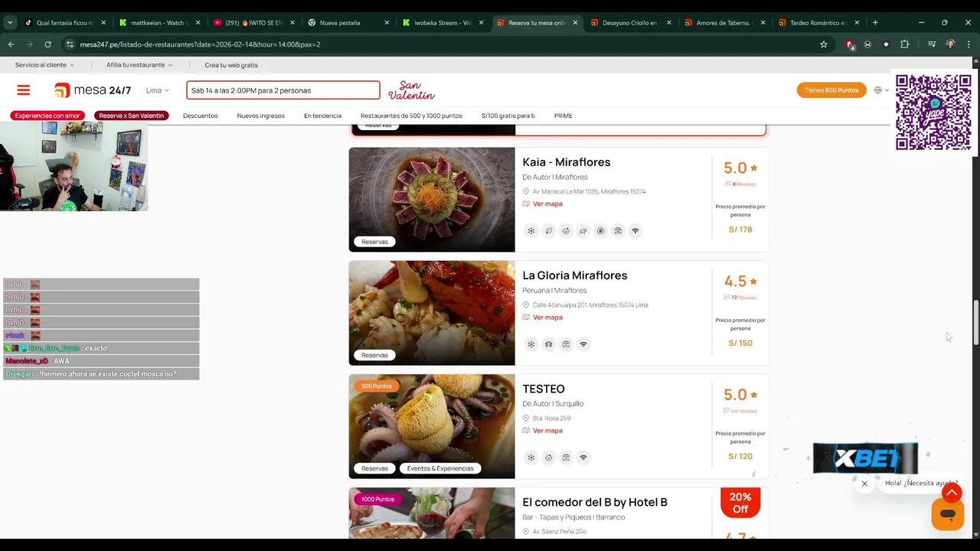Open the hamburger menu icon
The width and height of the screenshot is (980, 551).
pyautogui.click(x=24, y=90)
